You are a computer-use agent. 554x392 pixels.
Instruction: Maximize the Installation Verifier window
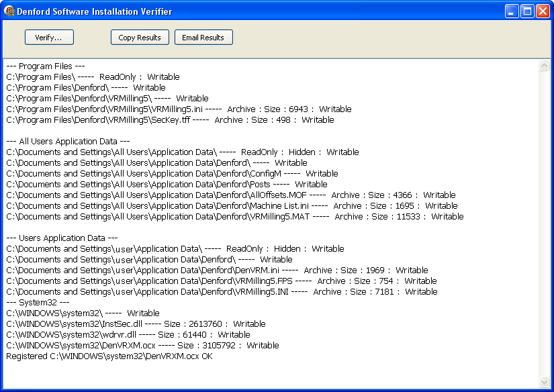[527, 11]
